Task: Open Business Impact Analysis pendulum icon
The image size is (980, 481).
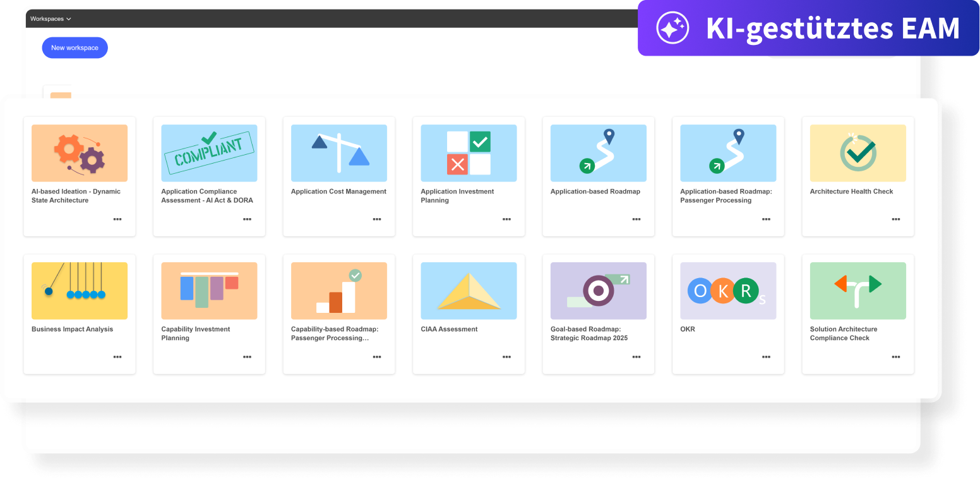Action: click(x=80, y=291)
